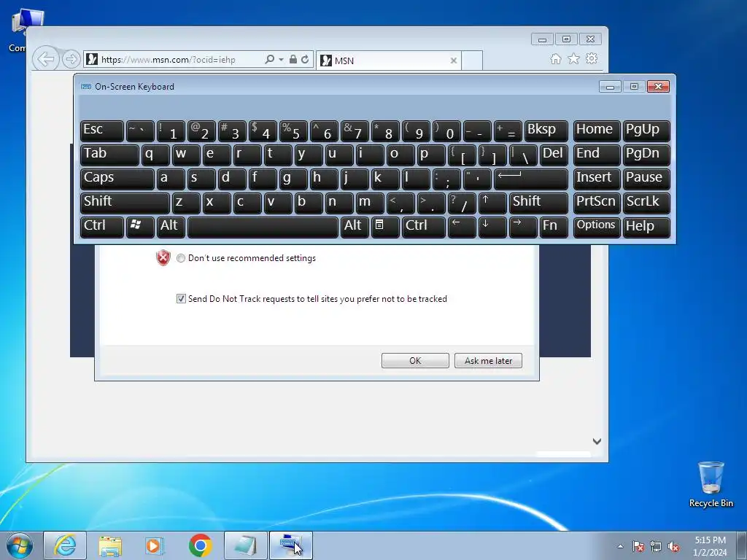
Task: Toggle the right Shift key
Action: pos(538,203)
